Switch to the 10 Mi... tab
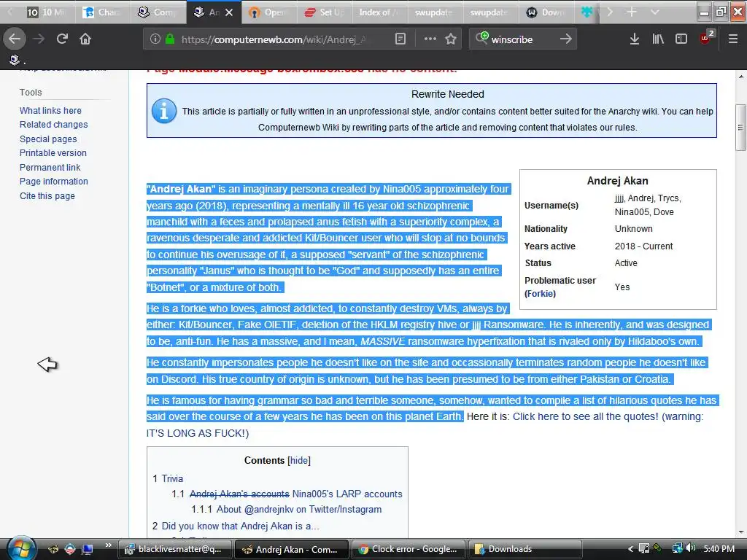 point(47,12)
